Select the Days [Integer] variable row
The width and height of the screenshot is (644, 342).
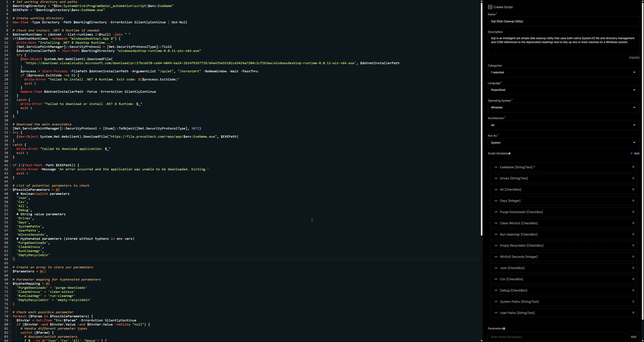(x=563, y=201)
